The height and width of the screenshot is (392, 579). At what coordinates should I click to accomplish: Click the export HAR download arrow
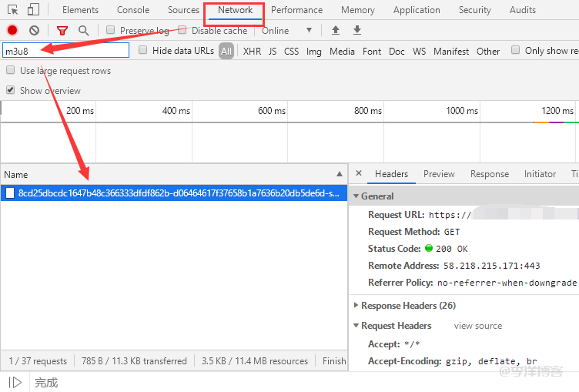[x=356, y=30]
